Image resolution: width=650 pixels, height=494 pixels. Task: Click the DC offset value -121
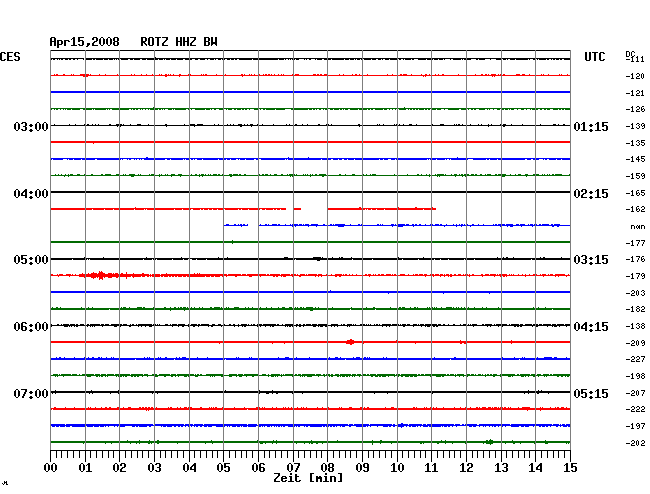pyautogui.click(x=635, y=93)
